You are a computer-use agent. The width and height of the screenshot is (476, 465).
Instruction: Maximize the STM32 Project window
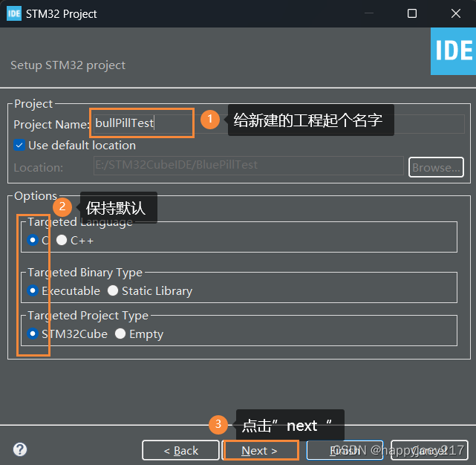pos(412,13)
